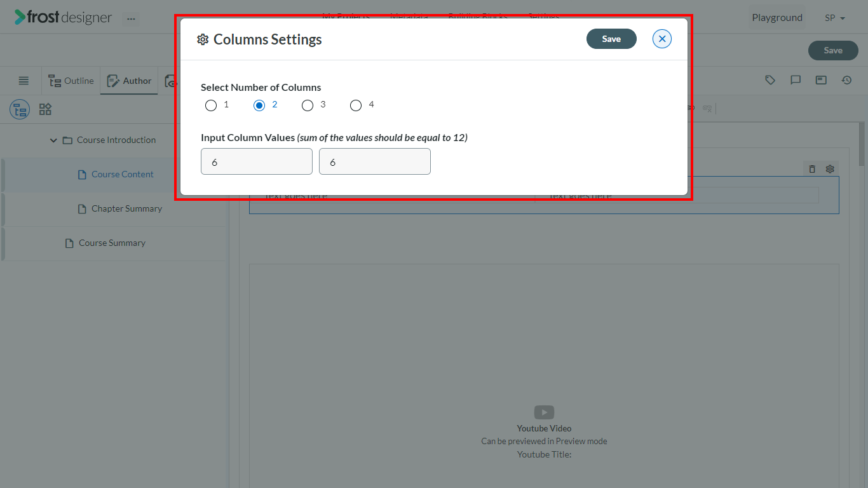The height and width of the screenshot is (488, 868).
Task: Switch to the Author tab
Action: tap(129, 81)
